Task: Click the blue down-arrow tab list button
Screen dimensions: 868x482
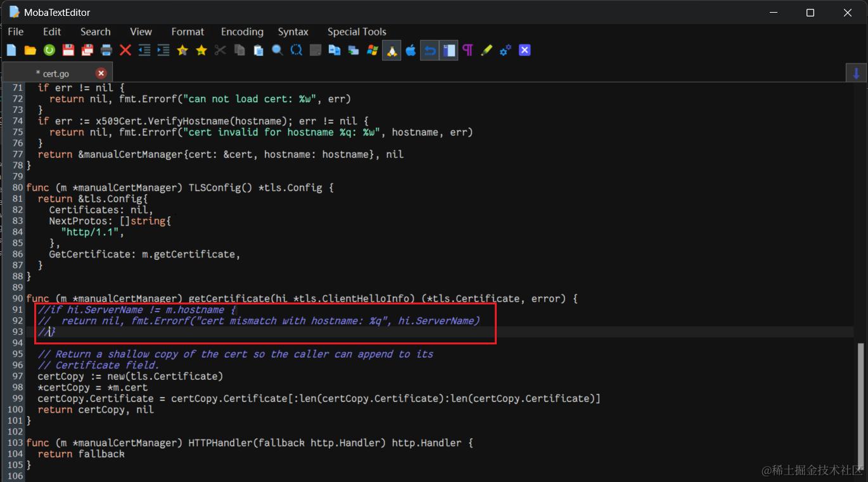Action: pos(857,73)
